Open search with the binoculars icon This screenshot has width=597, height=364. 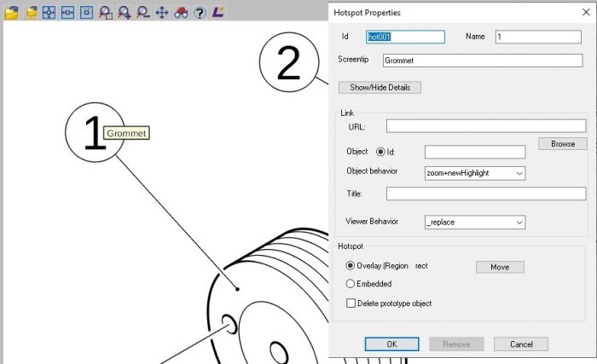click(180, 13)
